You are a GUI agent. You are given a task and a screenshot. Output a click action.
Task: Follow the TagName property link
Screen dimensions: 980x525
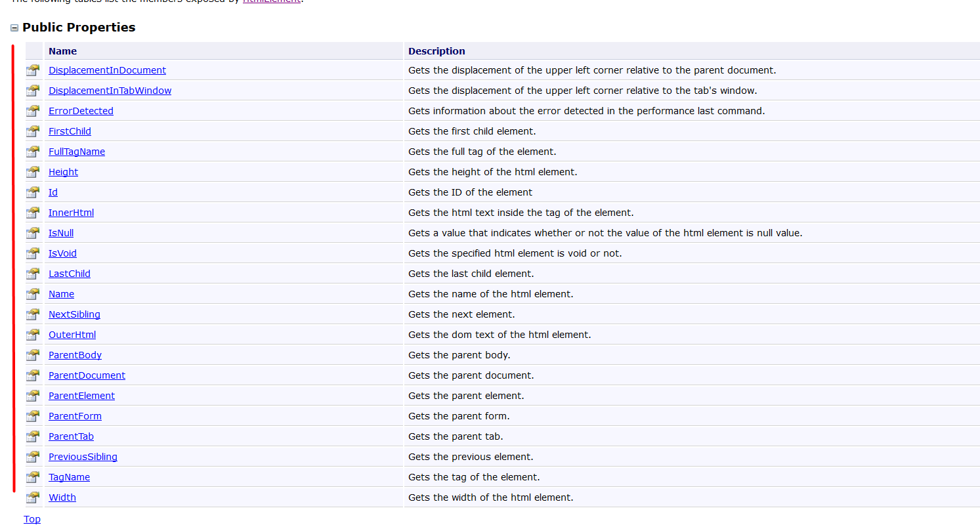click(69, 477)
